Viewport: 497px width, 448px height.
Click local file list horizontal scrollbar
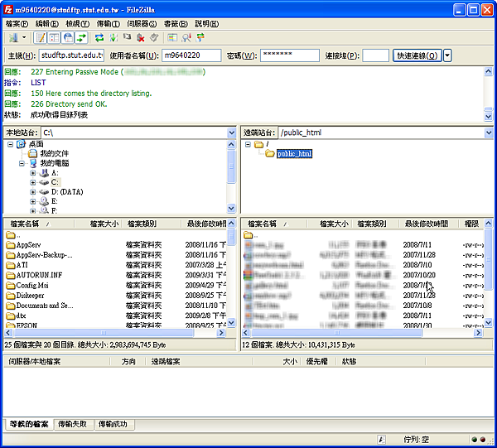click(104, 333)
